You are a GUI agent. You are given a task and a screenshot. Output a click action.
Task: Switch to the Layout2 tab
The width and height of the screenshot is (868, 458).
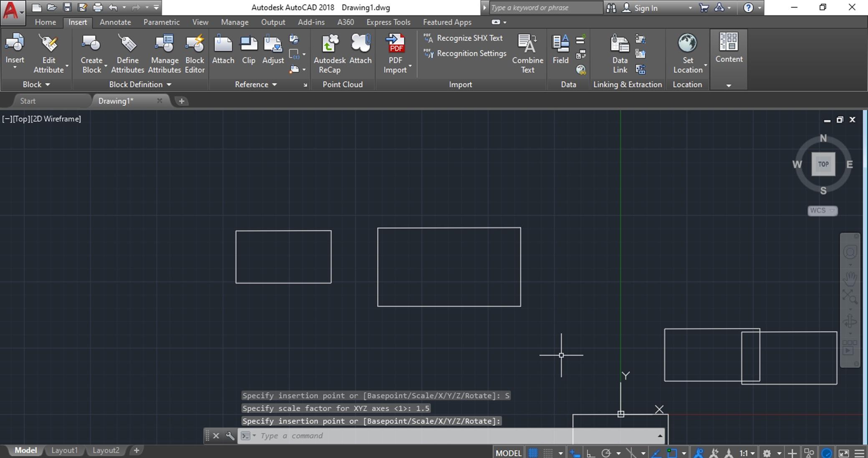[106, 450]
